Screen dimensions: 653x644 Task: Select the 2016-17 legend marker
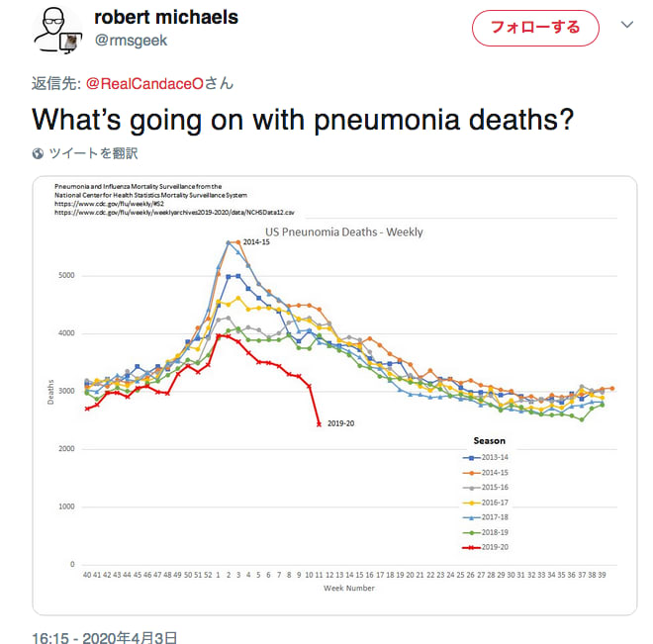coord(471,503)
